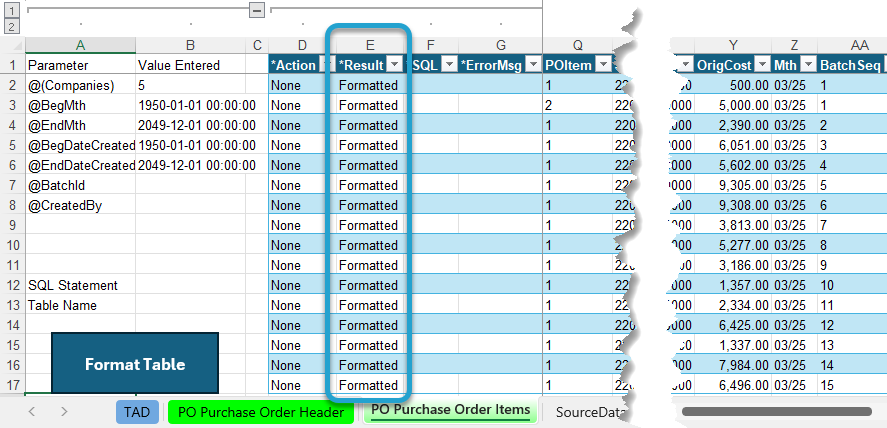This screenshot has height=428, width=887.
Task: Collapse column group with minus button
Action: point(257,10)
